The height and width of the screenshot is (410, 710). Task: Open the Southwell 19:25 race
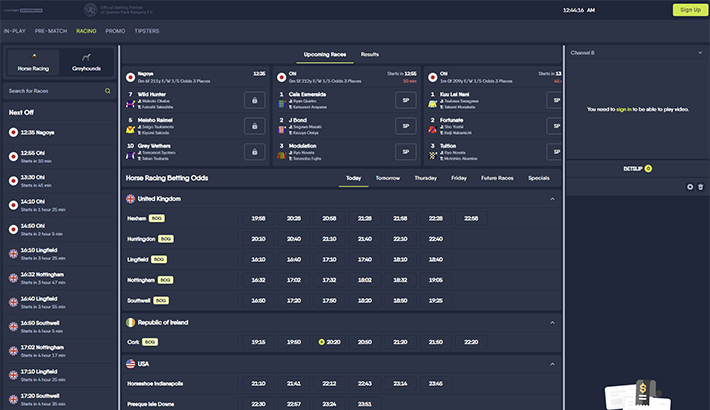coord(436,300)
